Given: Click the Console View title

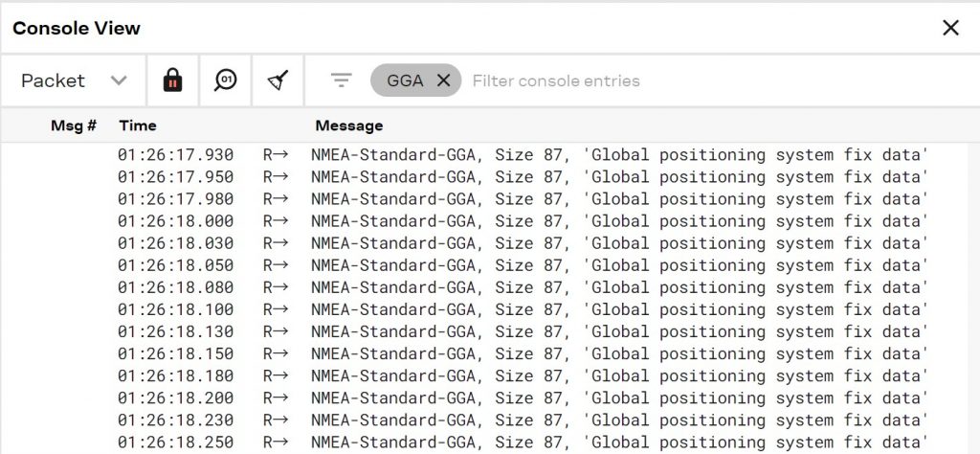Looking at the screenshot, I should click(x=77, y=28).
